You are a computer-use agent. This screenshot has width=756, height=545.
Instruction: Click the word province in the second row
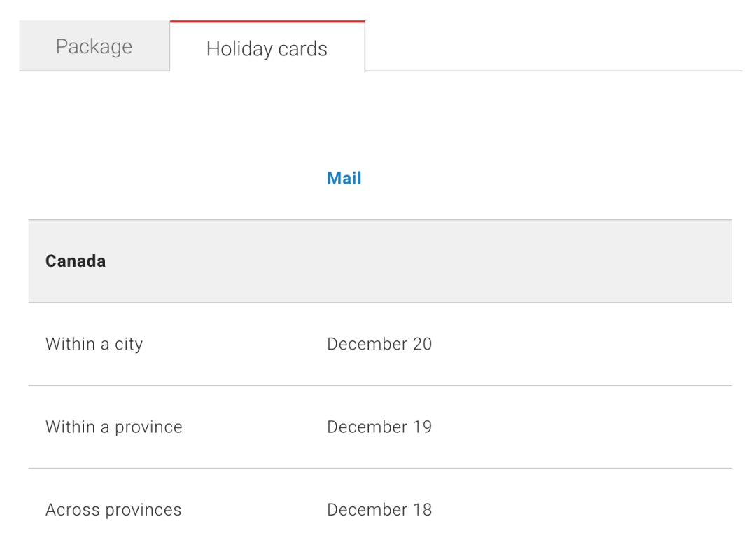point(148,427)
